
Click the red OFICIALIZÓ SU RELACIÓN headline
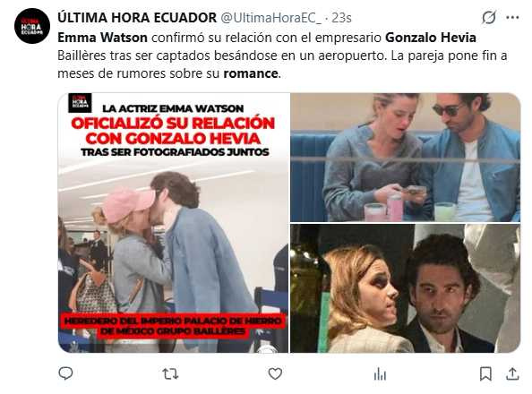click(174, 131)
